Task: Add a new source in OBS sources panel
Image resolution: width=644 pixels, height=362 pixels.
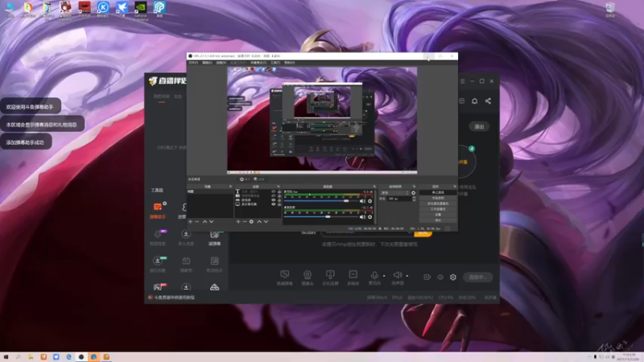Action: [238, 222]
